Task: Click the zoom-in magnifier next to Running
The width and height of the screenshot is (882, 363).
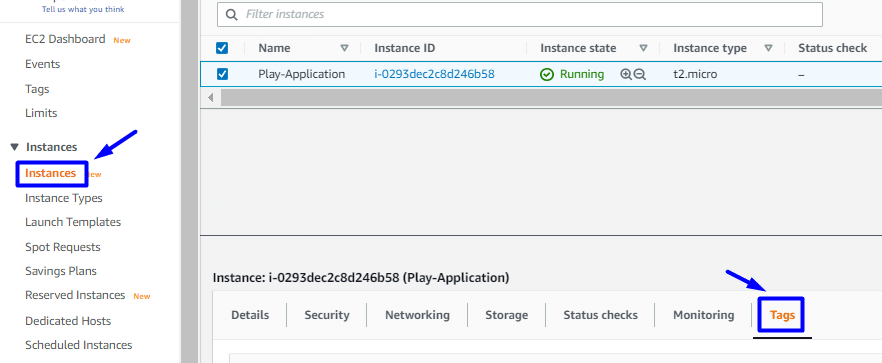Action: (626, 74)
